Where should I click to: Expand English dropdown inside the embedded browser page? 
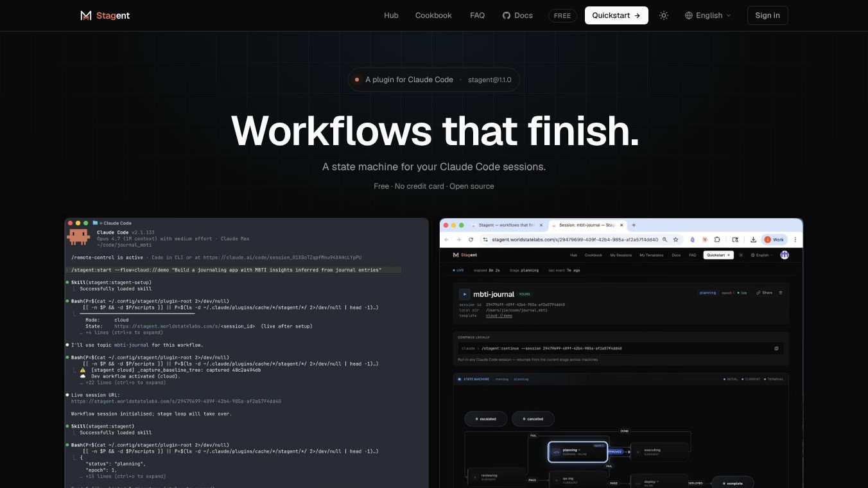(x=761, y=255)
